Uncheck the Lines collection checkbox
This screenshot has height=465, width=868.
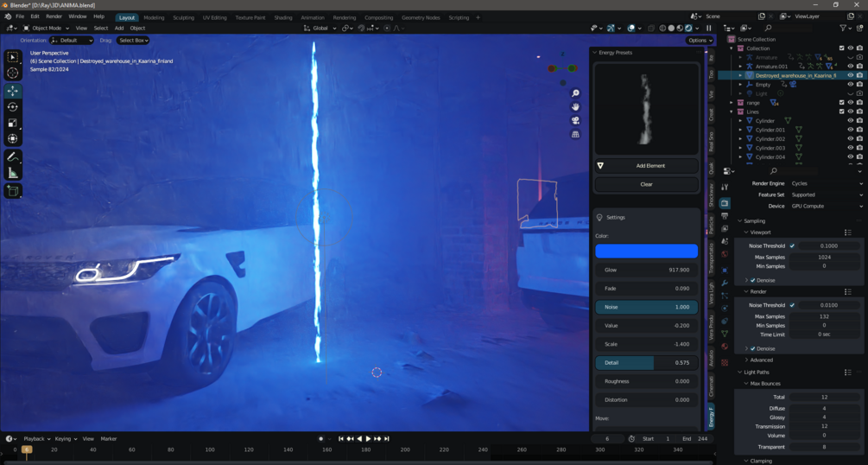pos(842,111)
